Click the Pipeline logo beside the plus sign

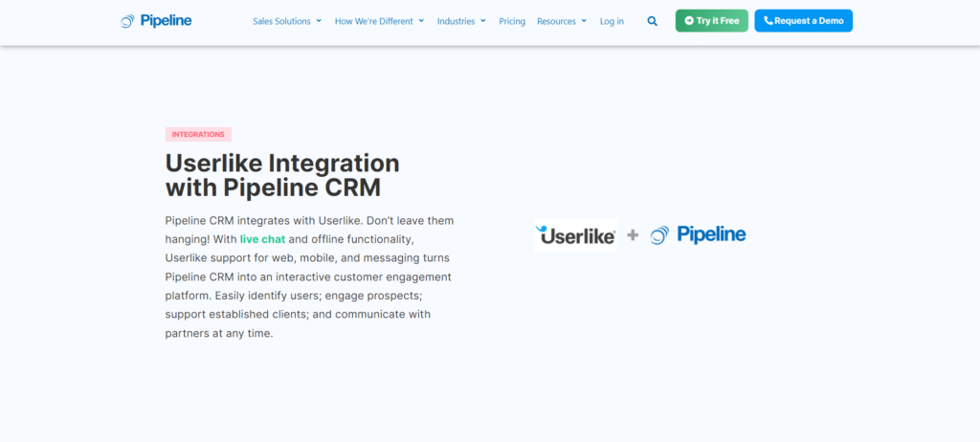click(x=698, y=235)
